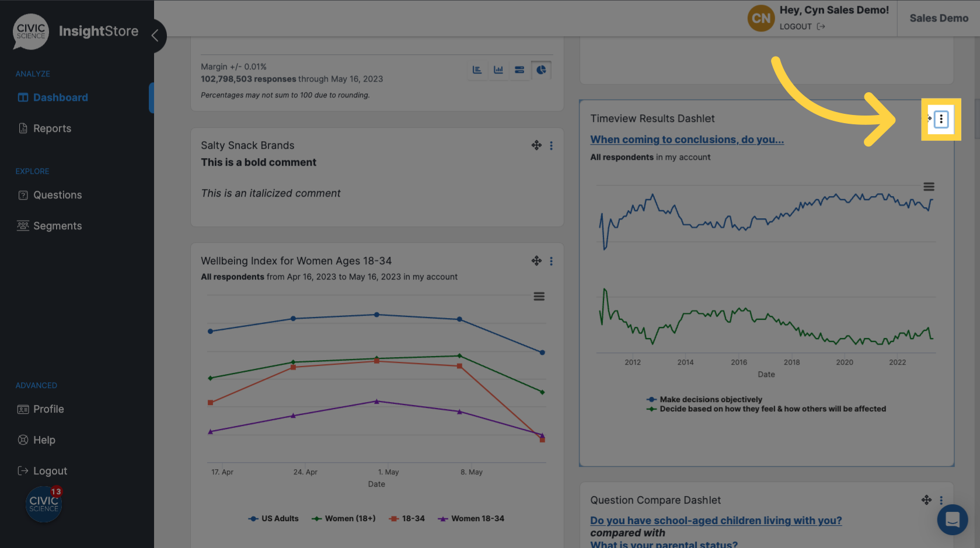The height and width of the screenshot is (548, 980).
Task: Click the Questions sidebar icon
Action: (23, 195)
